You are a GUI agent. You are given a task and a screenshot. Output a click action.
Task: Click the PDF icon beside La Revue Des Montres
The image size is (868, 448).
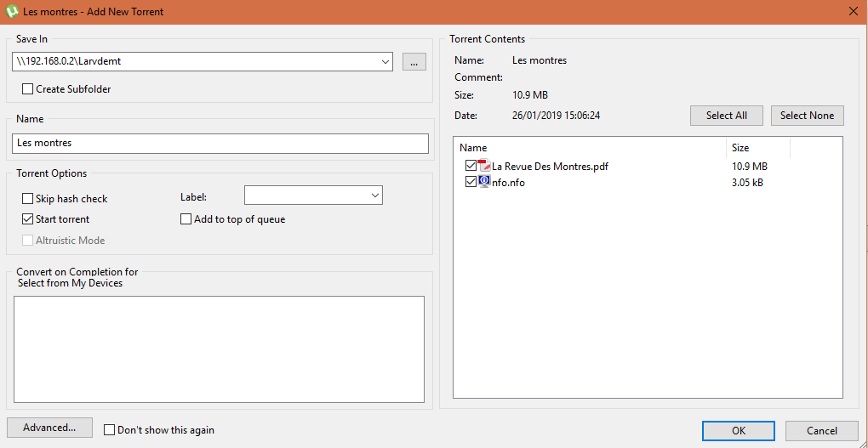(x=484, y=166)
